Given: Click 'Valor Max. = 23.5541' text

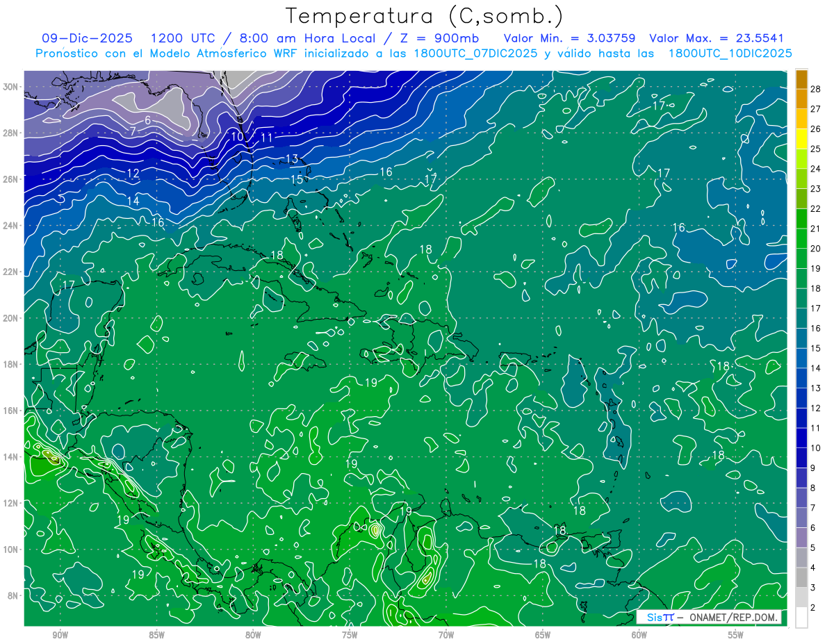Looking at the screenshot, I should point(717,39).
